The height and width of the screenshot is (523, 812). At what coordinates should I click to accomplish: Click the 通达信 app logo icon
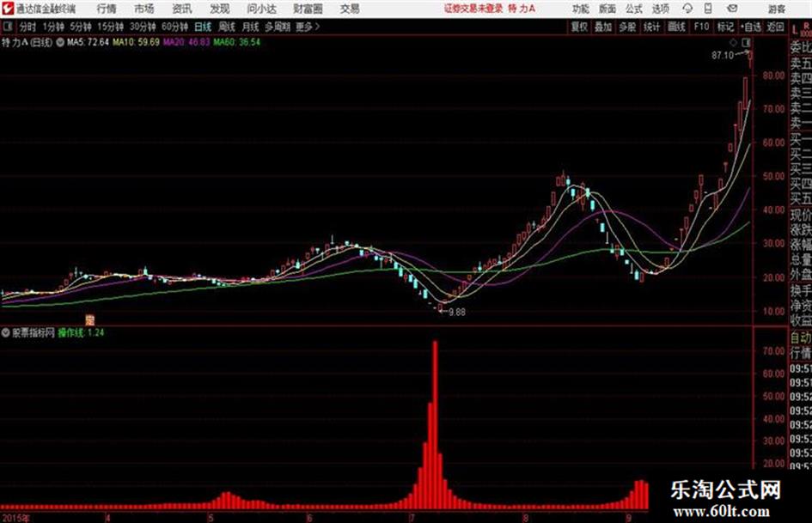tap(7, 9)
